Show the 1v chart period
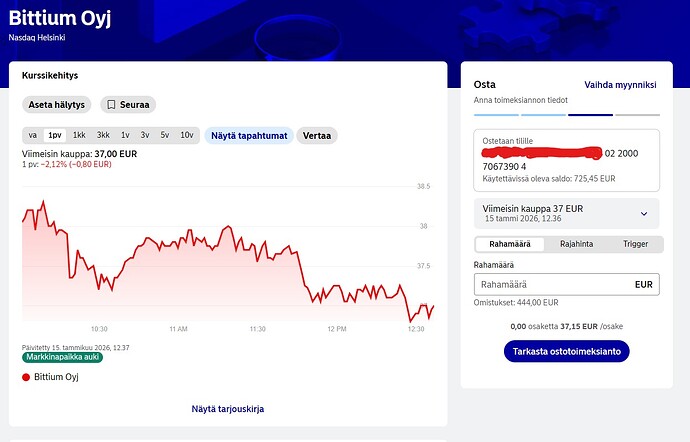Image resolution: width=690 pixels, height=442 pixels. click(125, 135)
